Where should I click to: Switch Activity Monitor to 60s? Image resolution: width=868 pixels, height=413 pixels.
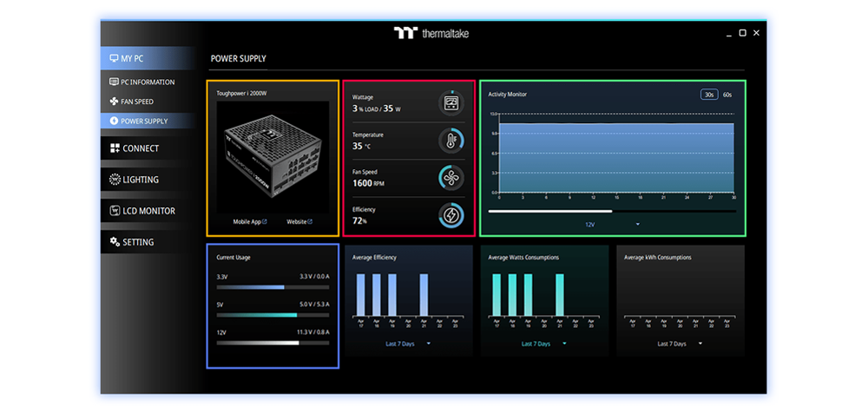(x=727, y=95)
